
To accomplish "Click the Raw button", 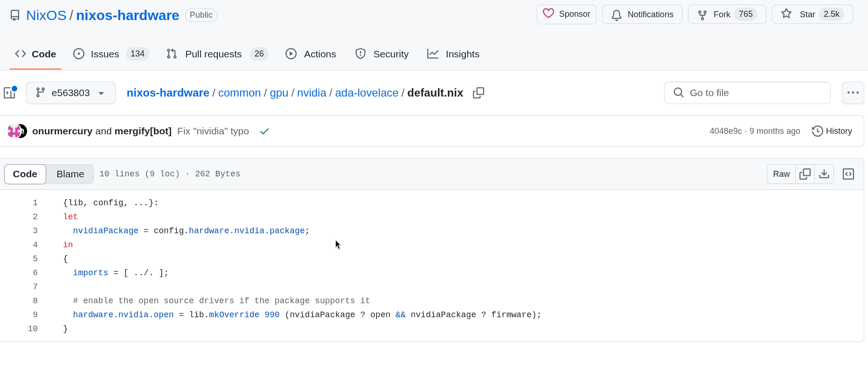I will [781, 174].
